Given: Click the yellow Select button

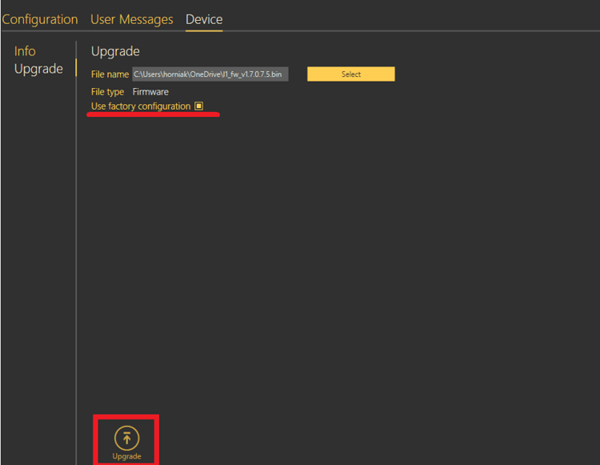Looking at the screenshot, I should (x=351, y=74).
